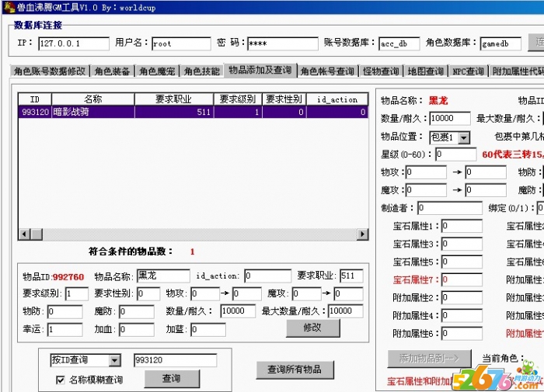
Task: Switch to the NPC查询 tab
Action: coord(468,71)
